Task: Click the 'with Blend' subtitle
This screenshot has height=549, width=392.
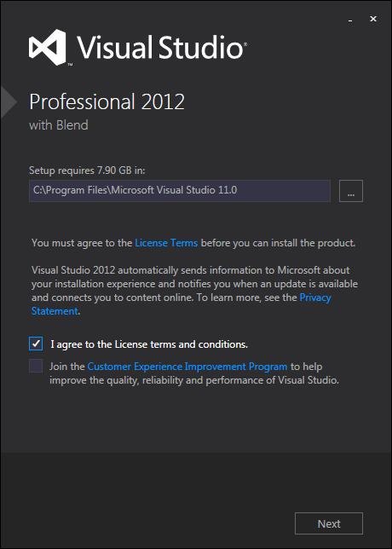Action: click(59, 125)
